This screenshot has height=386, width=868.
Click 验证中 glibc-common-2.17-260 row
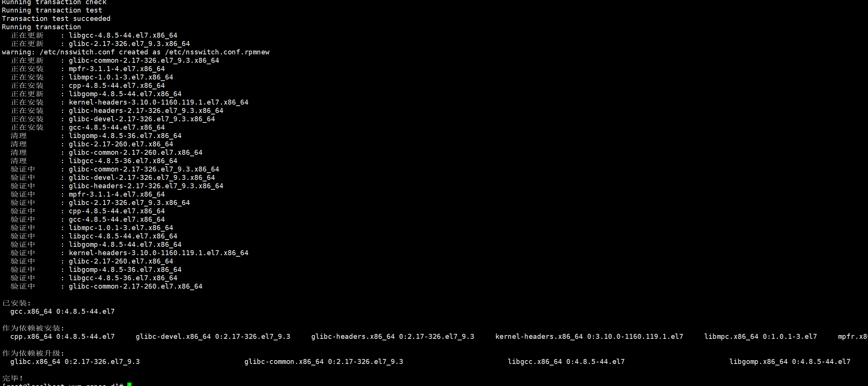(x=106, y=286)
